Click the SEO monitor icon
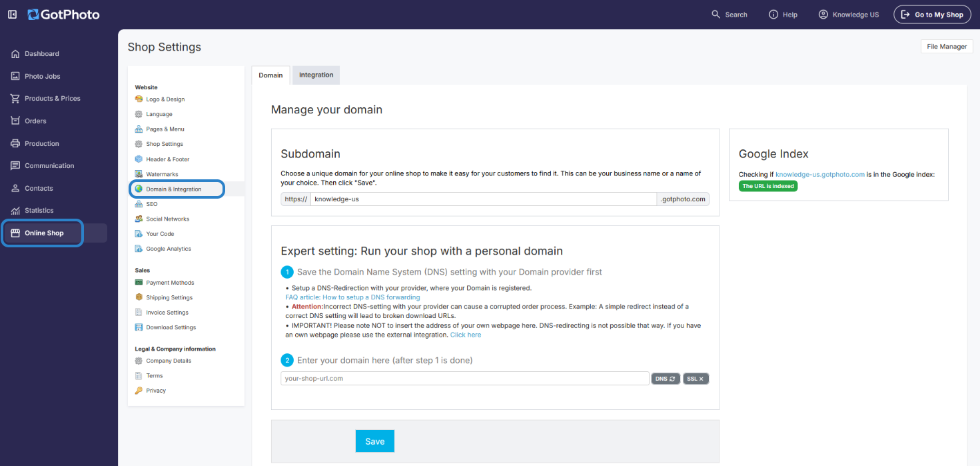Viewport: 980px width, 466px height. point(139,204)
